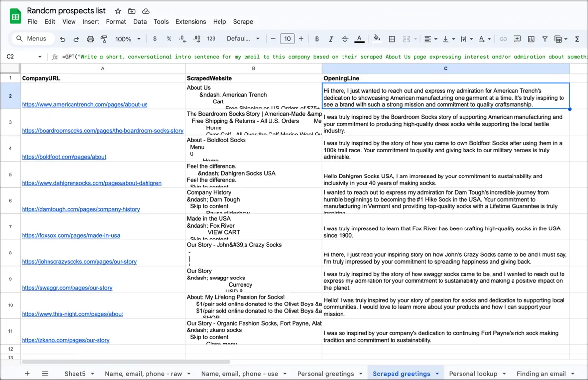Open Scraped greetings tab dropdown arrow
The height and width of the screenshot is (380, 588).
tap(437, 374)
